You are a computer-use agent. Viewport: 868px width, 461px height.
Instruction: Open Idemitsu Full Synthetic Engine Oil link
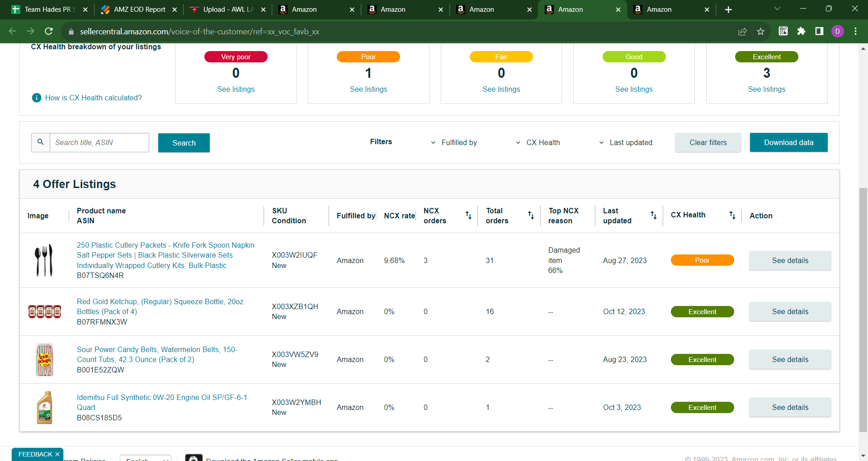[162, 402]
